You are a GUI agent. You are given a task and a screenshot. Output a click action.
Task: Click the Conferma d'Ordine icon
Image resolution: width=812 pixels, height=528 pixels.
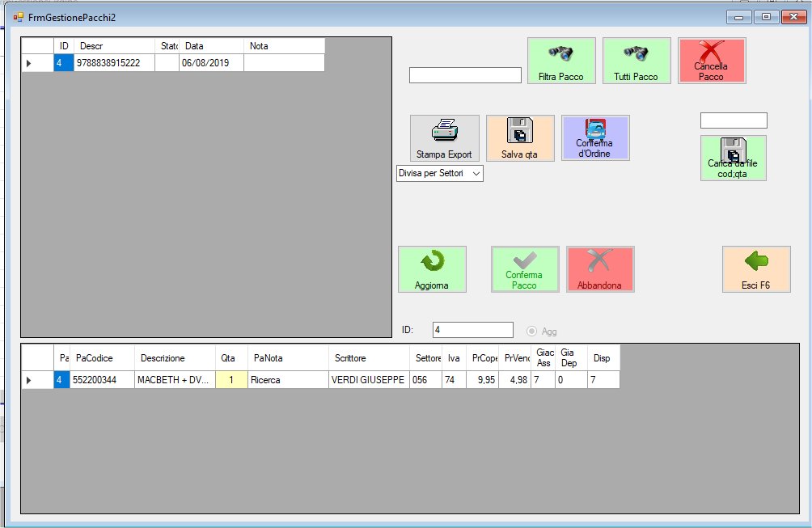point(595,129)
